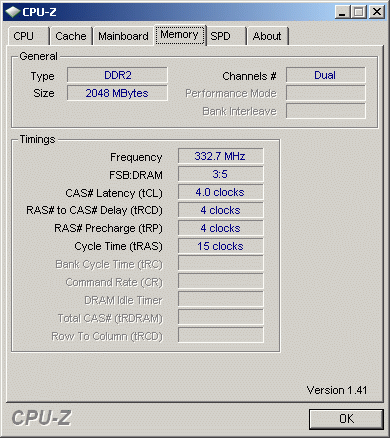The image size is (390, 438).
Task: Select the 3:5 FSB:DRAM ratio
Action: (221, 174)
